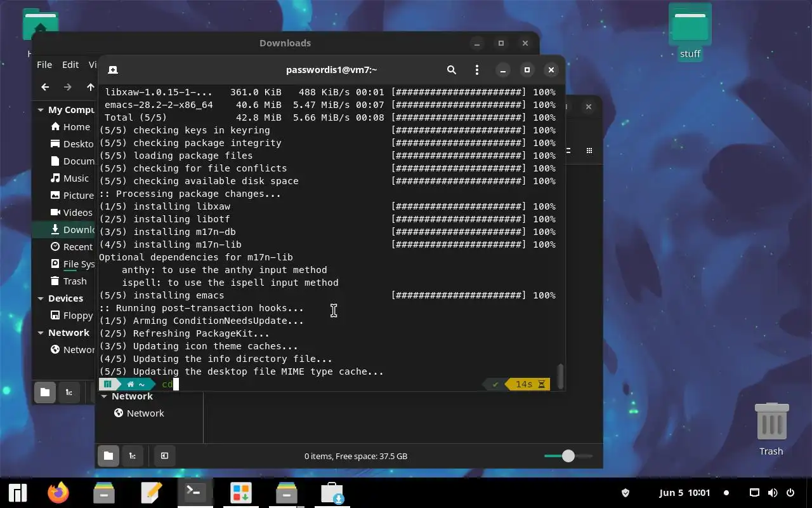Open the volume control

772,493
